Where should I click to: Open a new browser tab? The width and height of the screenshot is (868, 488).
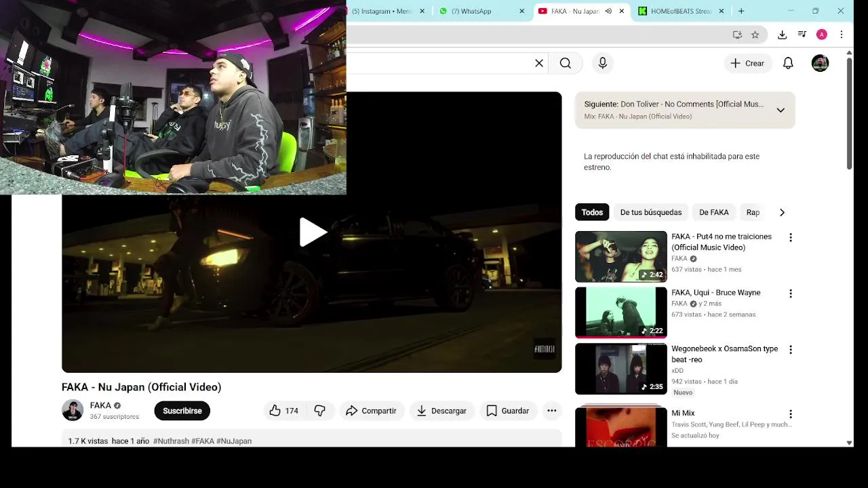(741, 11)
